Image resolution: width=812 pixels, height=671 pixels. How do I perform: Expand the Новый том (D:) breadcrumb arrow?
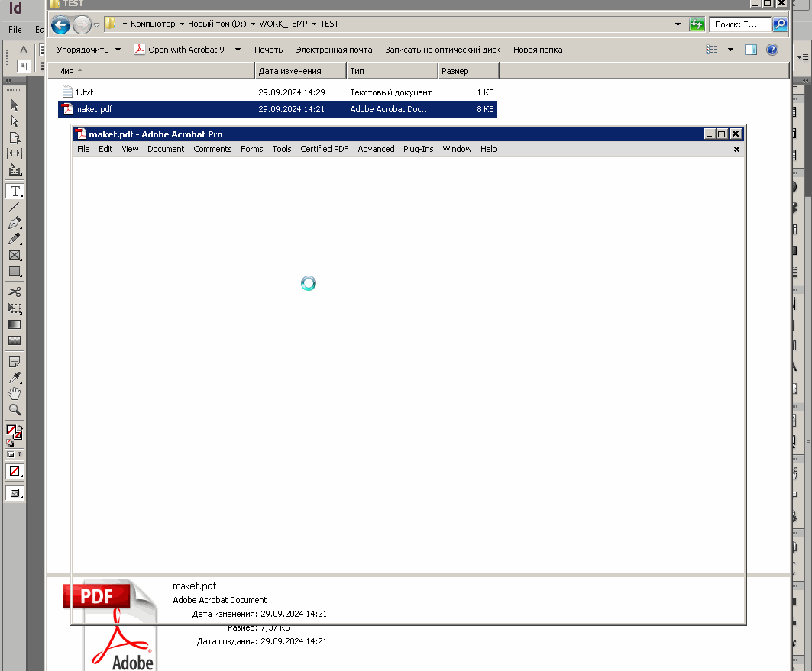click(253, 24)
